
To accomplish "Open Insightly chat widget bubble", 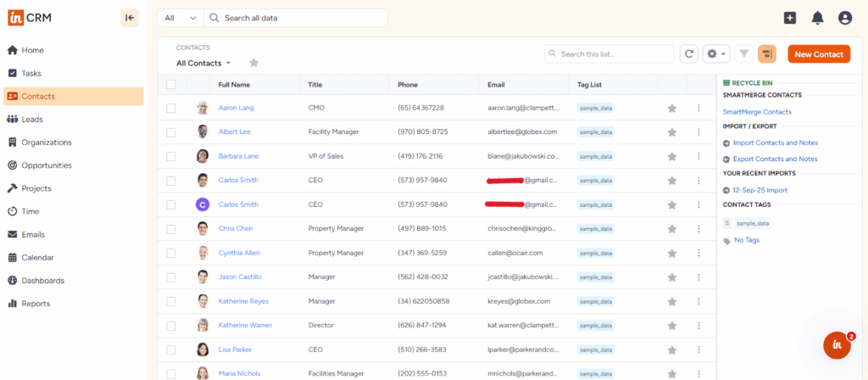I will 837,344.
